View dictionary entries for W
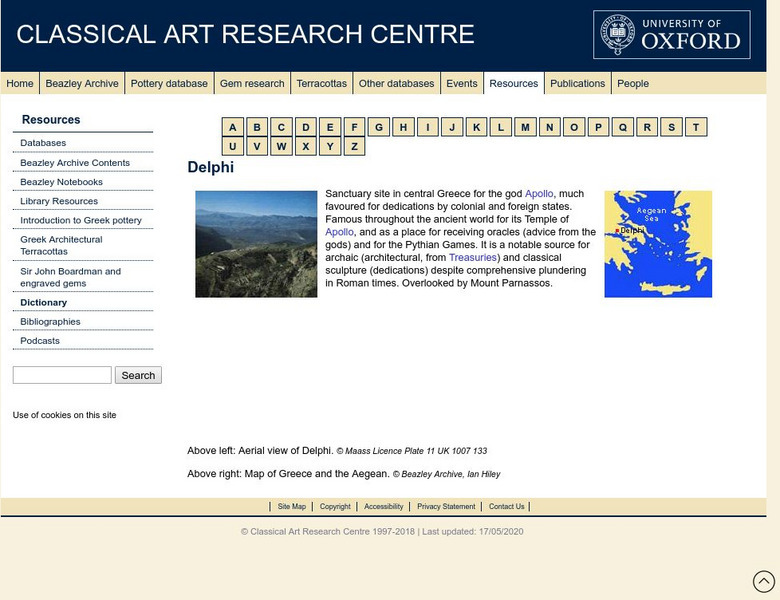This screenshot has height=600, width=780. pos(281,146)
